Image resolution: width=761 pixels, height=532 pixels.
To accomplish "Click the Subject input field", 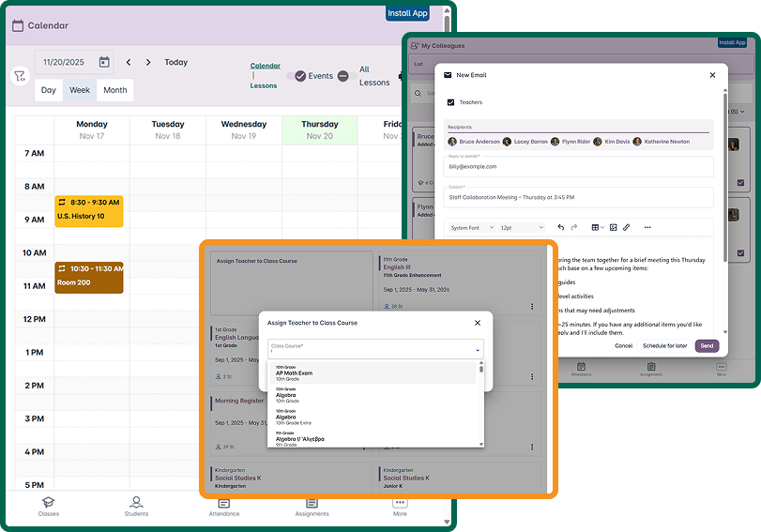I will [x=578, y=198].
